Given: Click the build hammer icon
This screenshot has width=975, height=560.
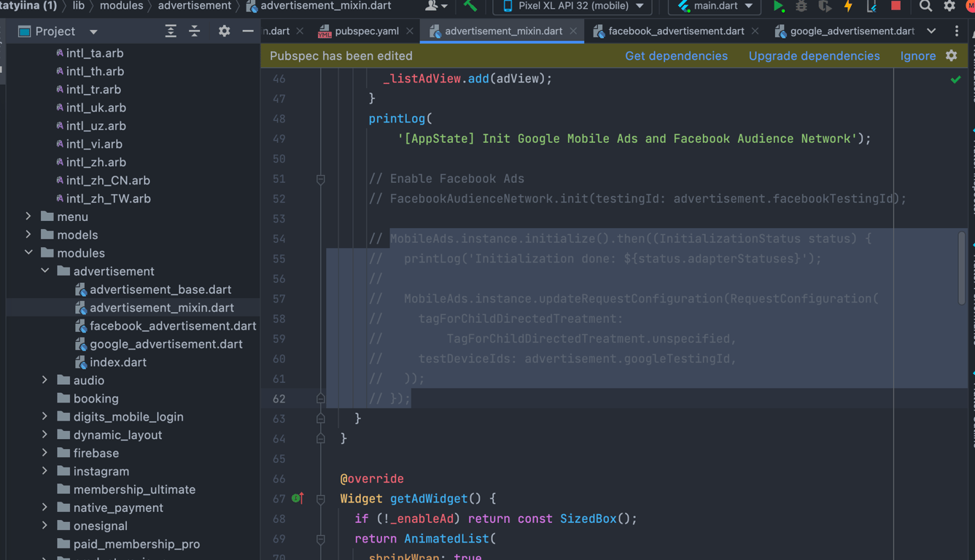Looking at the screenshot, I should [x=470, y=6].
